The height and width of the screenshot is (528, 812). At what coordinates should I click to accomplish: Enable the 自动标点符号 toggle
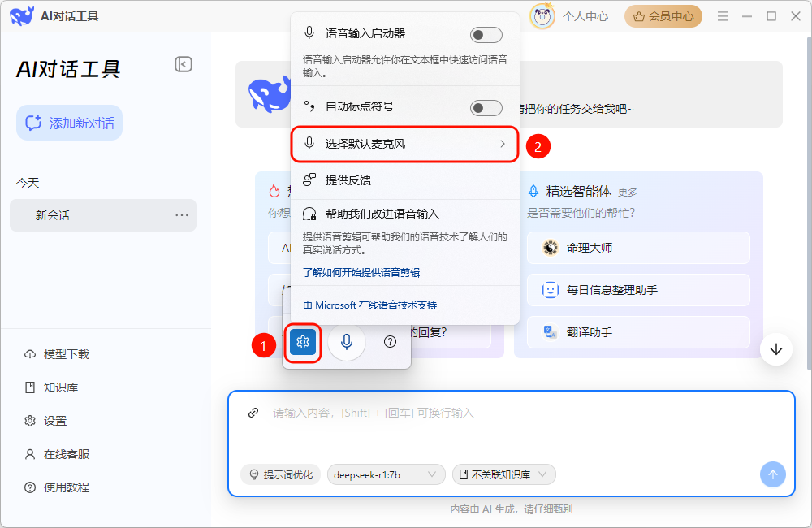[486, 107]
